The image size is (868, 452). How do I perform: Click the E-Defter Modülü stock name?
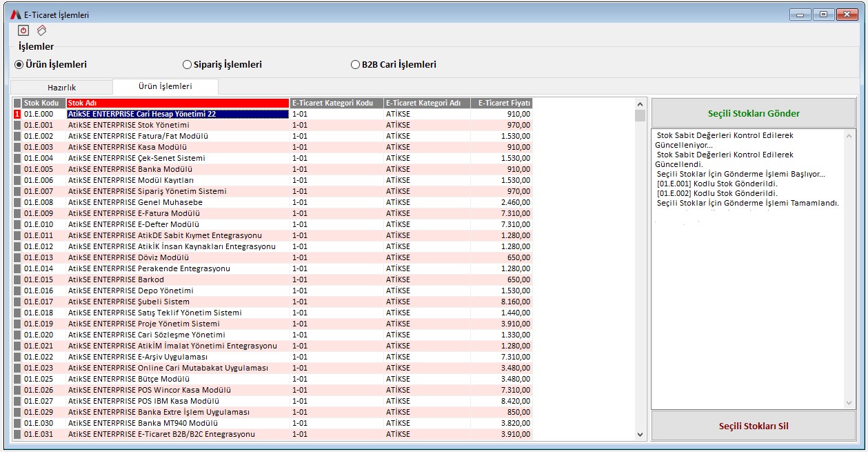pos(133,224)
